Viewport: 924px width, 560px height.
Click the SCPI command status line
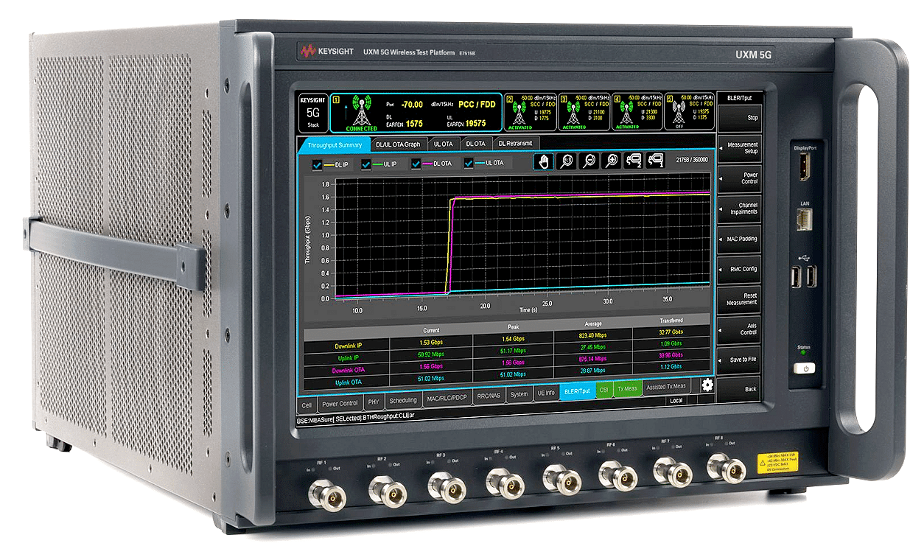pos(357,420)
